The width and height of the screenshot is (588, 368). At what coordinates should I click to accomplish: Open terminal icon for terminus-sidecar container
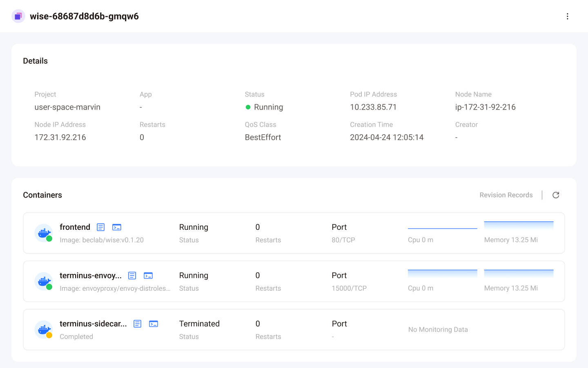[x=154, y=324]
